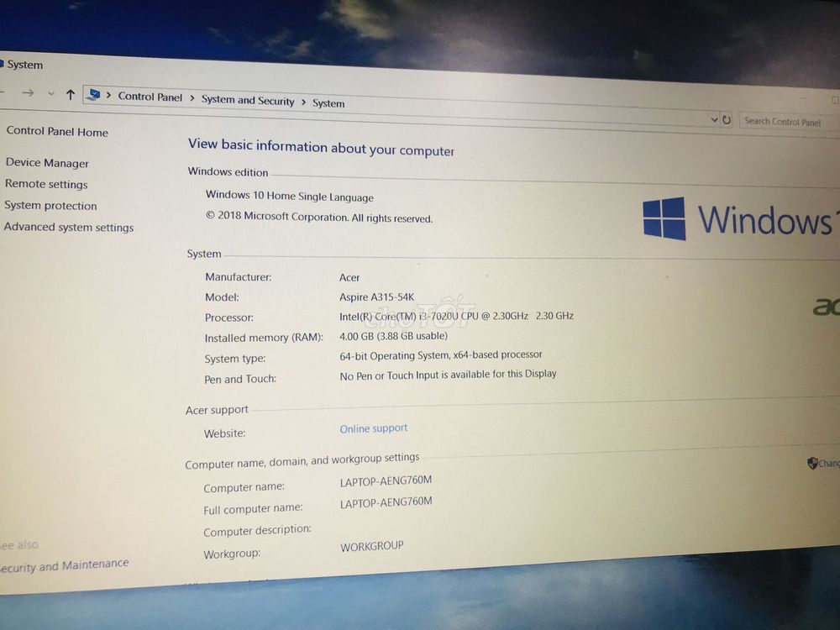Select 'No Pen or Touch Input' text
Screen dimensions: 840x630
[448, 375]
